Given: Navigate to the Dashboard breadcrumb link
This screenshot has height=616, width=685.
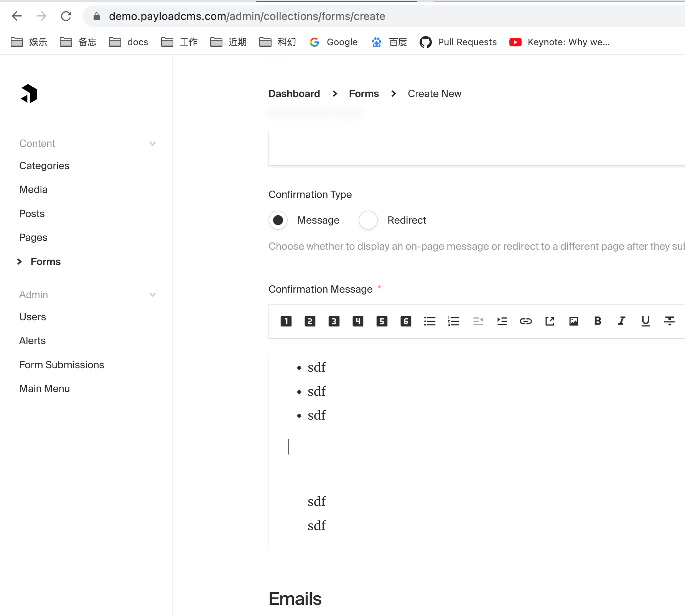Looking at the screenshot, I should click(294, 93).
